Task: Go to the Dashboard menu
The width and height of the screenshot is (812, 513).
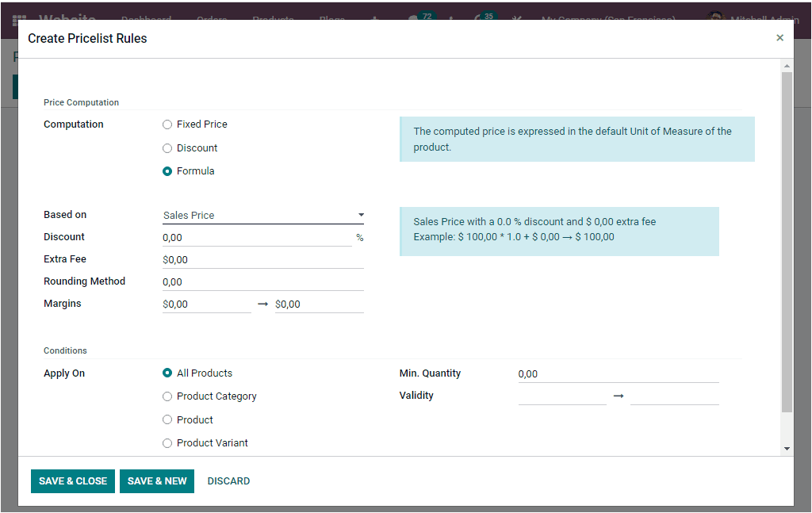Action: pos(146,20)
